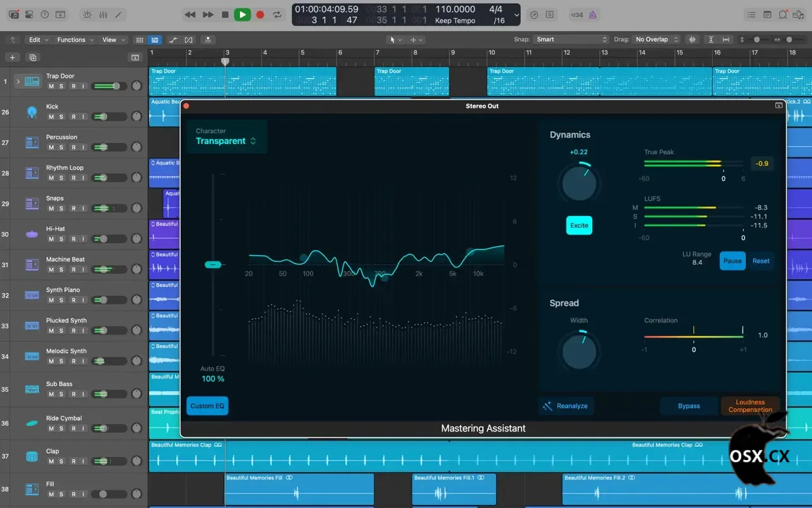Open the Functions menu
This screenshot has width=812, height=508.
pos(75,40)
